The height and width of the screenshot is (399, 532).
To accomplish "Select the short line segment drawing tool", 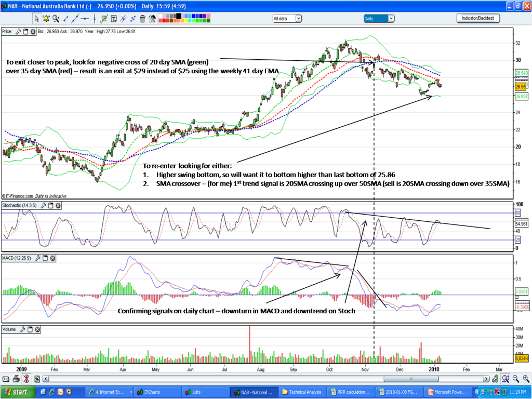I will [x=66, y=19].
